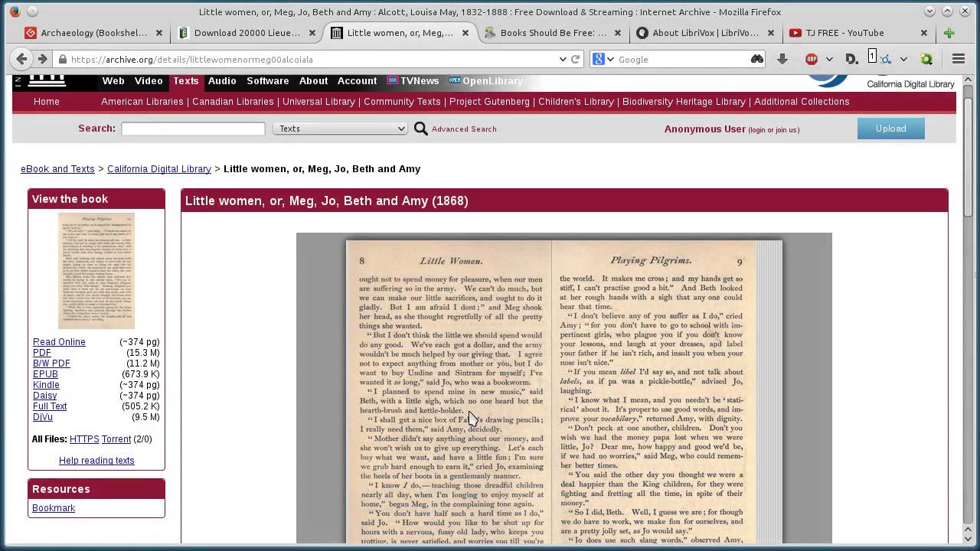
Task: Go to California Digital Library breadcrumb
Action: (159, 169)
